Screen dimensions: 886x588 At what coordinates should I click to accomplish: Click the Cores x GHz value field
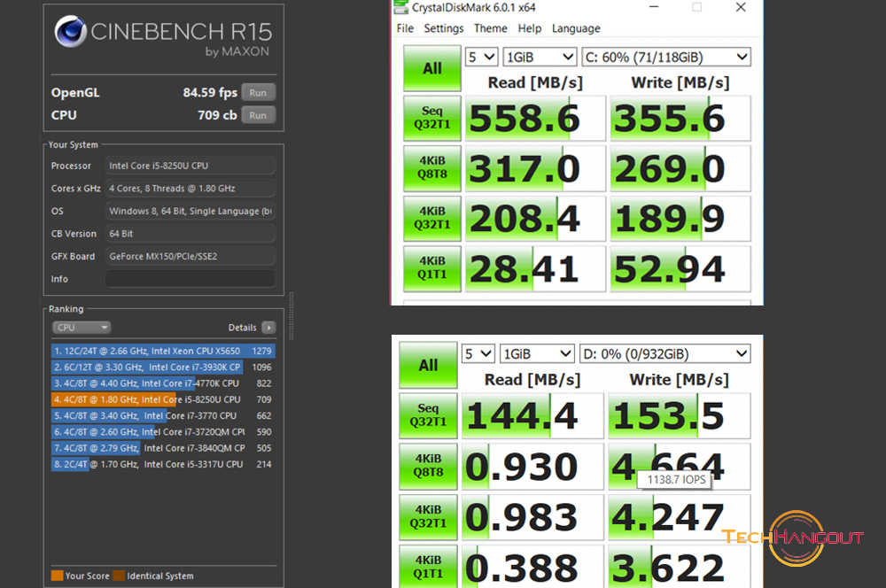click(190, 188)
